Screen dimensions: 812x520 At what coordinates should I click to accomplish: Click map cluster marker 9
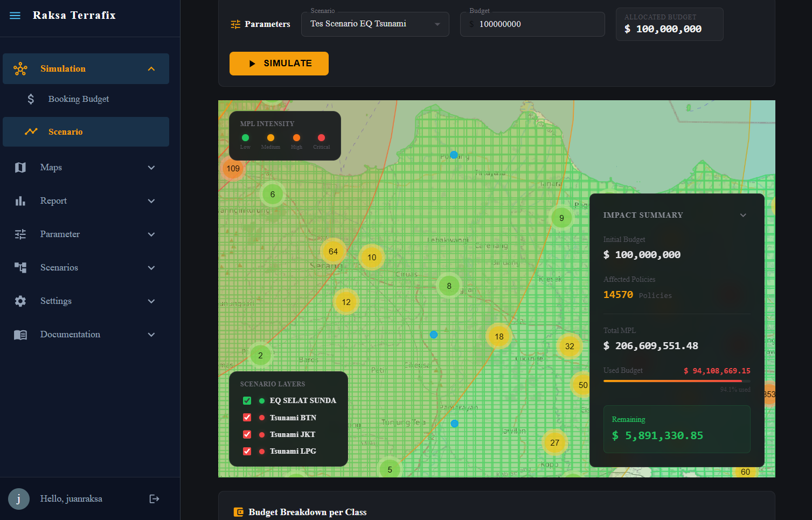[x=561, y=218]
